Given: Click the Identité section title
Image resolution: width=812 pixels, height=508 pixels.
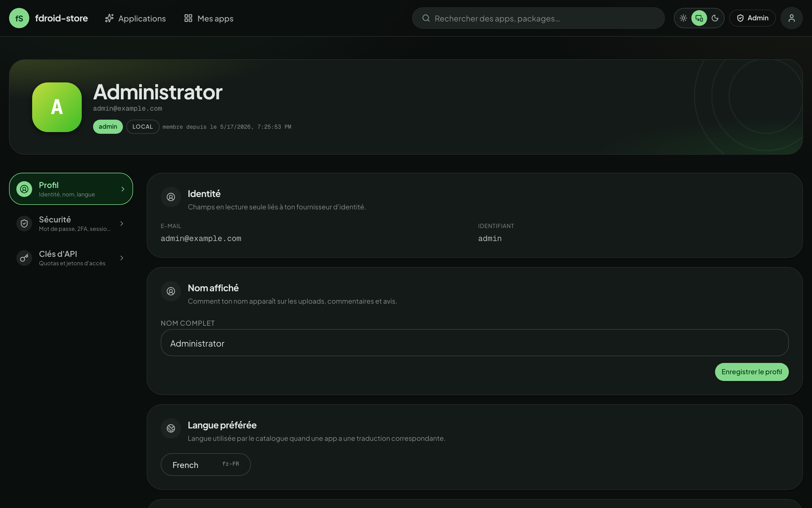Looking at the screenshot, I should tap(204, 194).
